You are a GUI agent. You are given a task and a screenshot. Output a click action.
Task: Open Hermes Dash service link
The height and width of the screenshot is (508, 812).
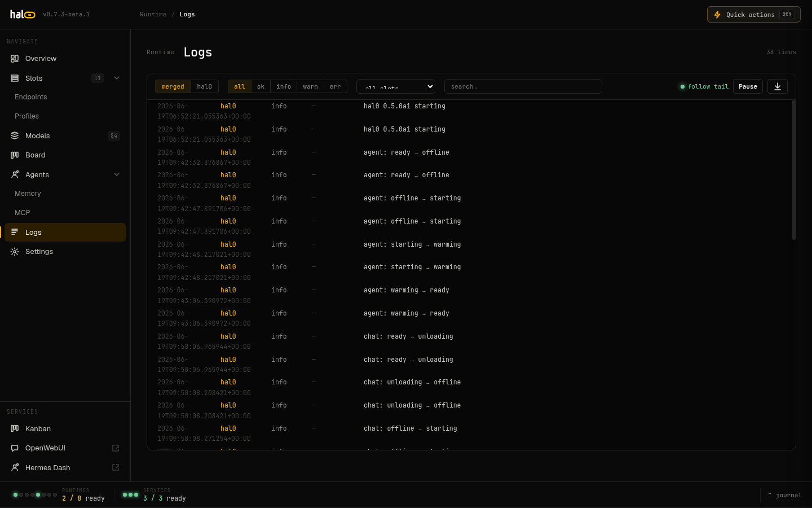click(65, 468)
